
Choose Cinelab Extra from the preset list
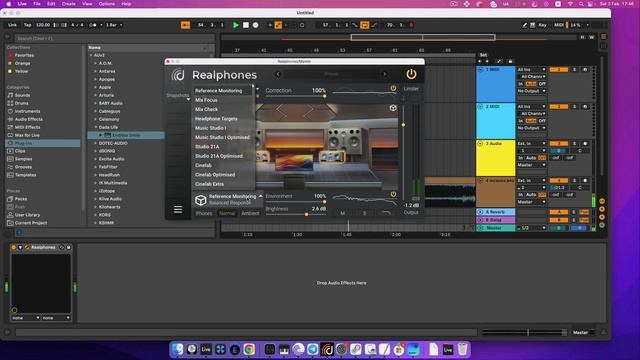(209, 184)
